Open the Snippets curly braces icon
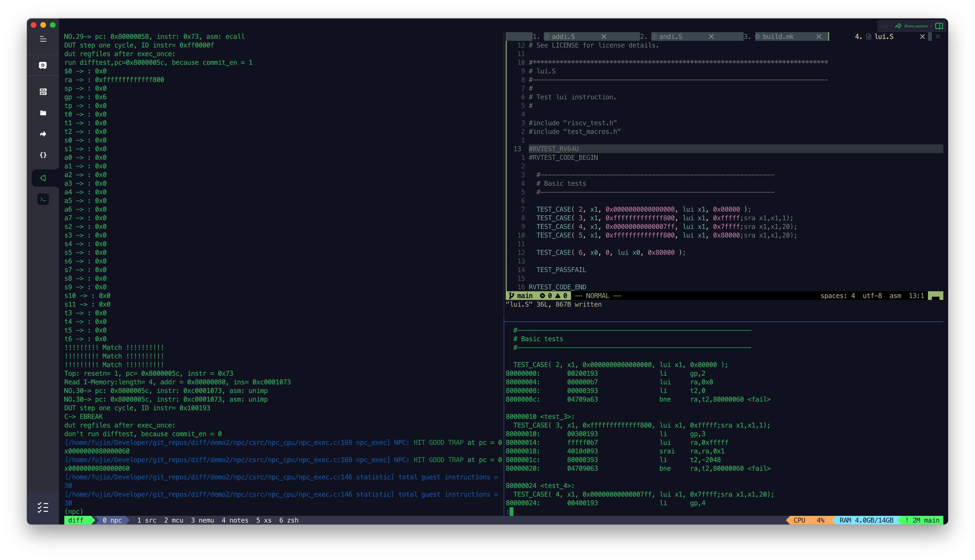 [x=43, y=155]
